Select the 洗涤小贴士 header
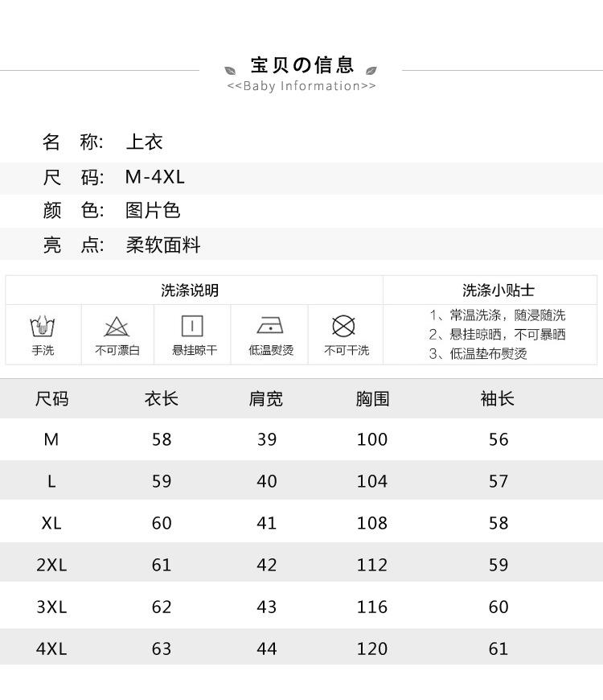The height and width of the screenshot is (700, 603). tap(498, 290)
